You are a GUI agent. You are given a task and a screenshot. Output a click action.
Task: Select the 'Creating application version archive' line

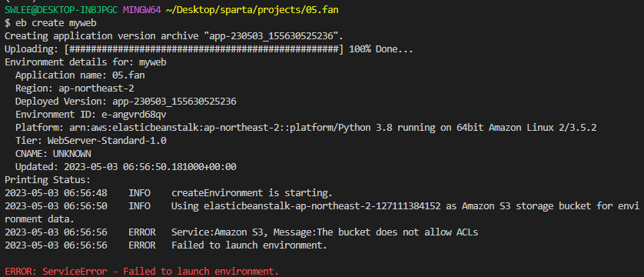(174, 36)
